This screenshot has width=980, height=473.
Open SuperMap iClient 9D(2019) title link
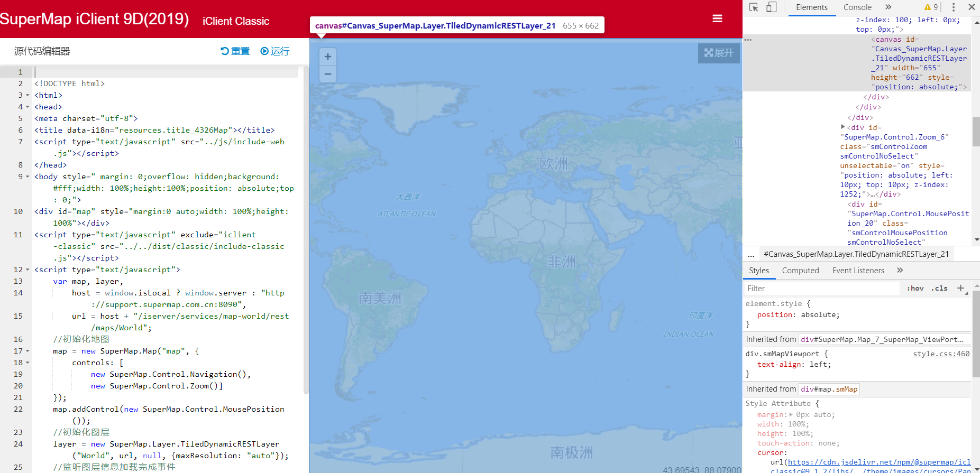(94, 19)
